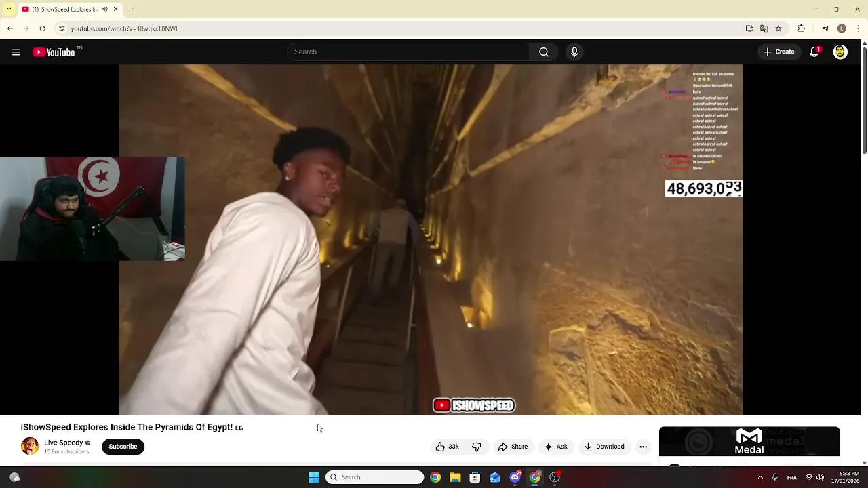Mute the tab audio speaker icon
Viewport: 868px width, 488px height.
click(104, 9)
